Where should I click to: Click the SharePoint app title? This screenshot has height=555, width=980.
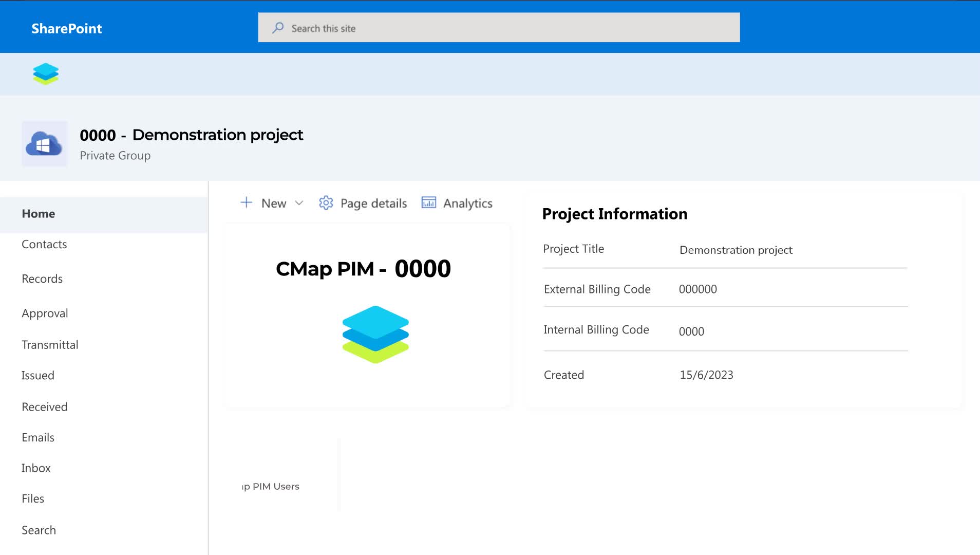point(66,28)
